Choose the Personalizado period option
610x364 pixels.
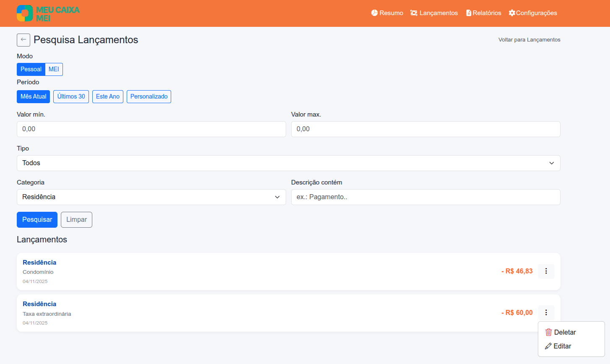149,96
